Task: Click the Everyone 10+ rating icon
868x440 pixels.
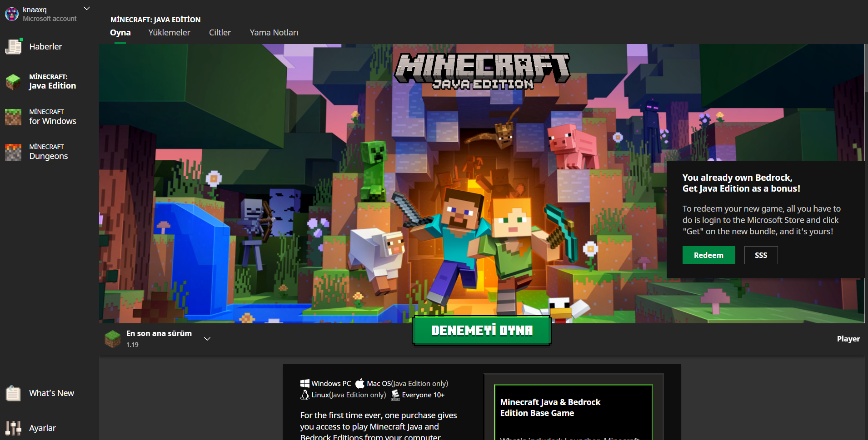Action: 395,395
